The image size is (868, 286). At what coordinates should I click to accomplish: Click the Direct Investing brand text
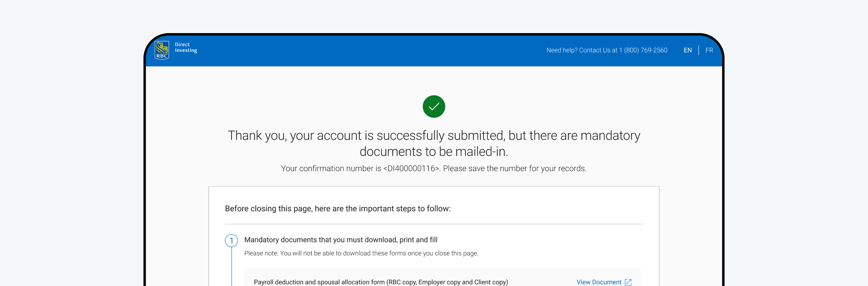click(186, 47)
